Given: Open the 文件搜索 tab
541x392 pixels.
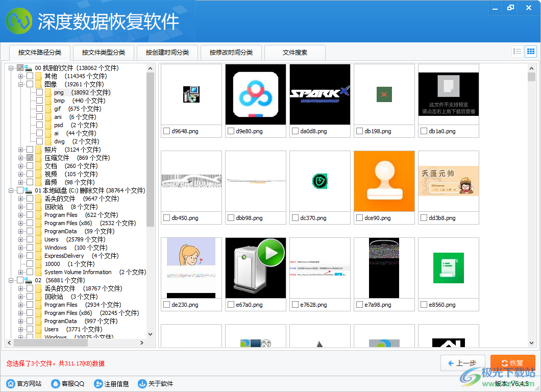Looking at the screenshot, I should click(295, 53).
